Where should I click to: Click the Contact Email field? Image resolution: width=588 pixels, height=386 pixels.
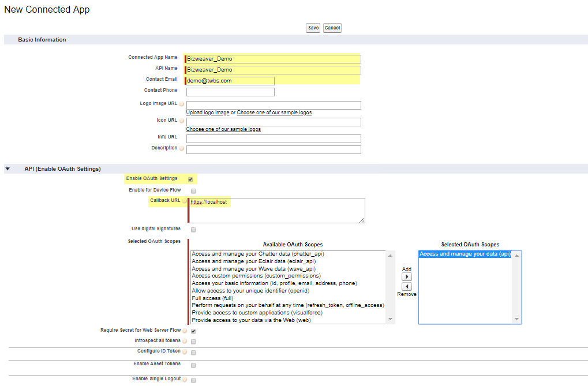pyautogui.click(x=230, y=81)
